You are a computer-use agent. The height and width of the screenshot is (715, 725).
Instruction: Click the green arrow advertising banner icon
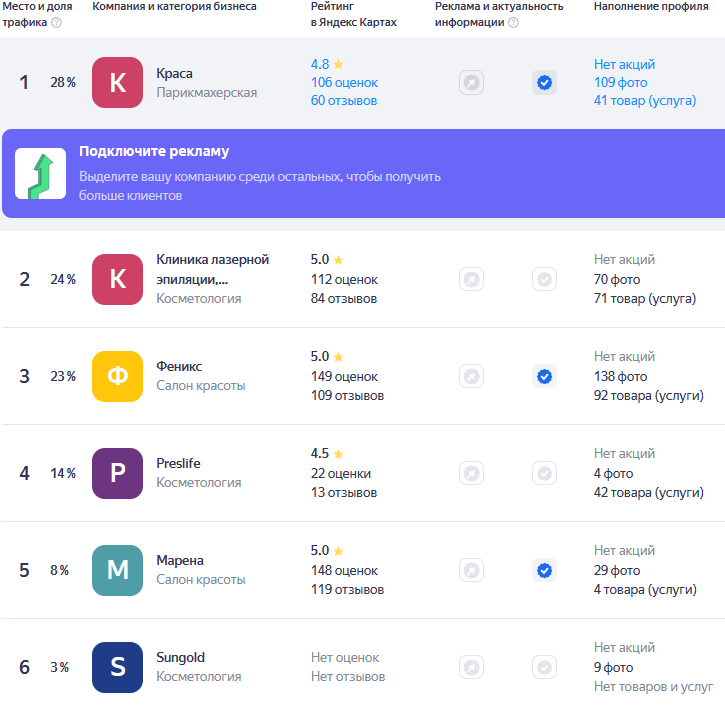pos(40,173)
